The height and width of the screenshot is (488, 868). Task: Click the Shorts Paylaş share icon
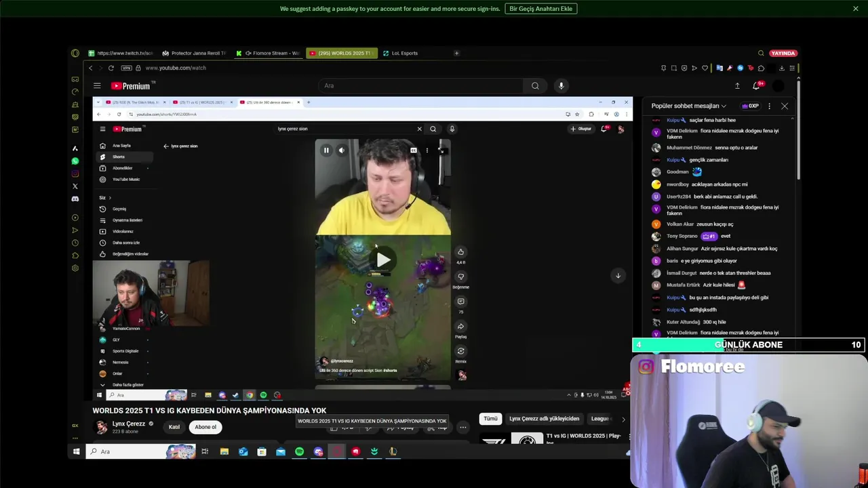(460, 327)
